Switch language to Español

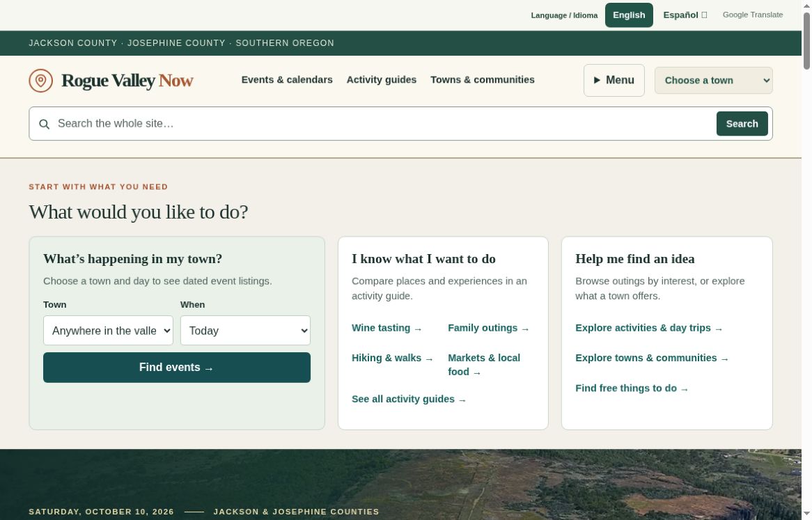(x=685, y=15)
